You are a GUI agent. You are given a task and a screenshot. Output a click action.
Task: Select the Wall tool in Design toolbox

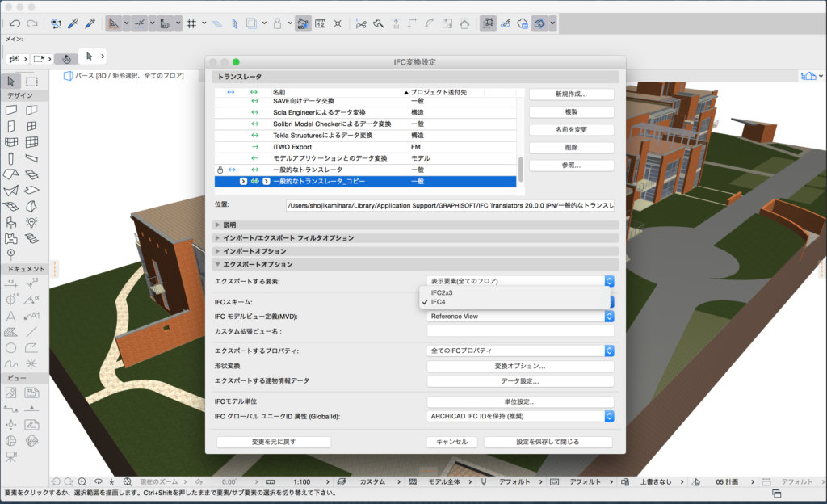(11, 110)
